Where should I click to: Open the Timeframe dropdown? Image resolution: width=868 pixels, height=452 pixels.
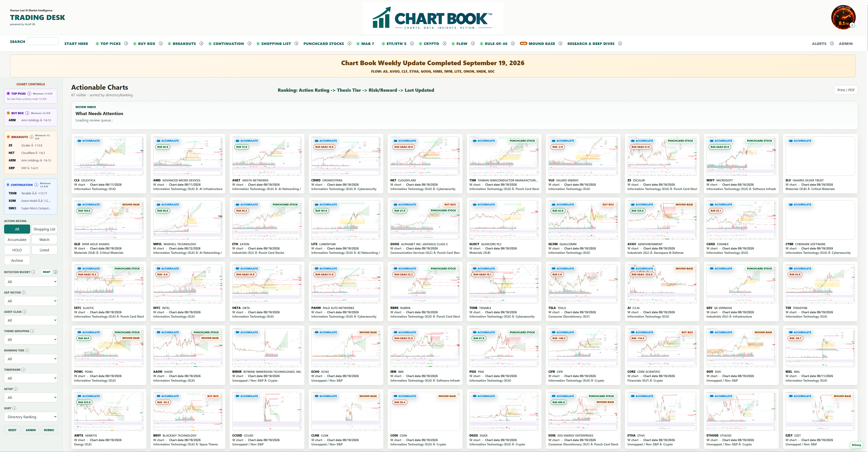click(x=31, y=378)
